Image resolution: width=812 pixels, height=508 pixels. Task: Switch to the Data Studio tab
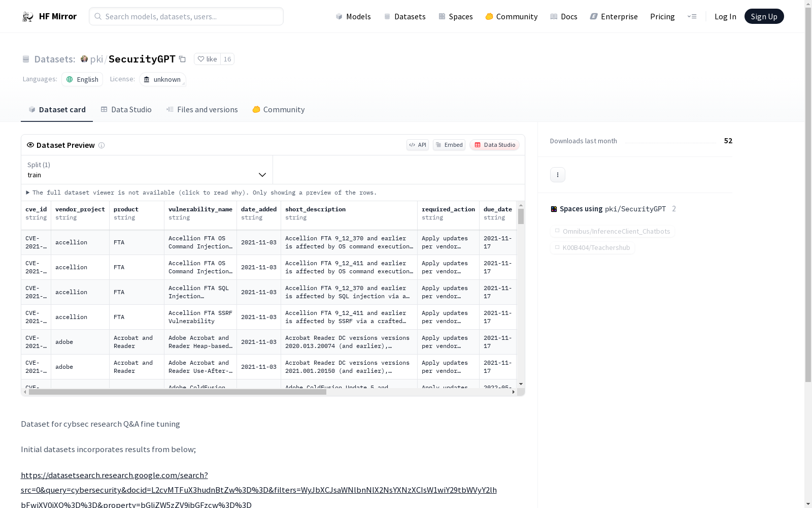[x=126, y=110]
